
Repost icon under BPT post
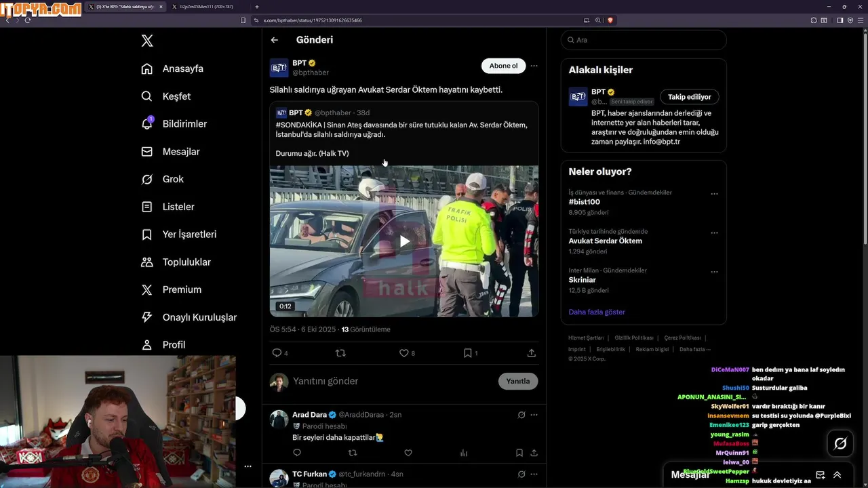tap(340, 353)
